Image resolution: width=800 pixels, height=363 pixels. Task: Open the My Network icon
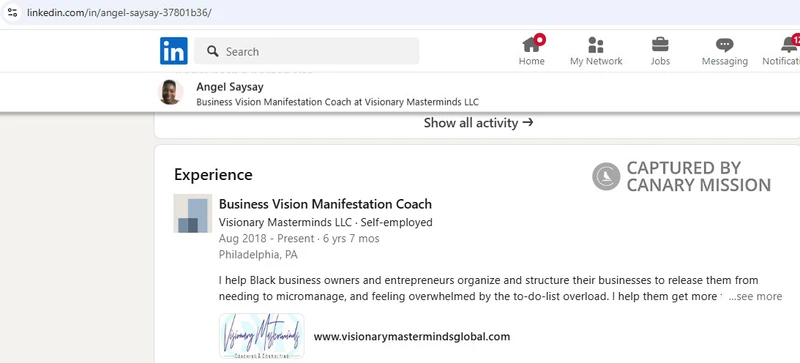[x=595, y=45]
